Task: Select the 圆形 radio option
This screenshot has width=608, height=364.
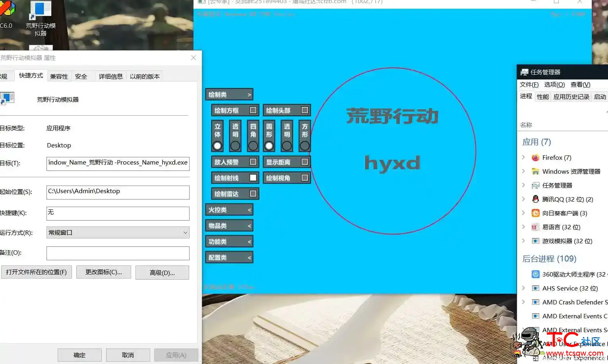Action: coord(269,146)
